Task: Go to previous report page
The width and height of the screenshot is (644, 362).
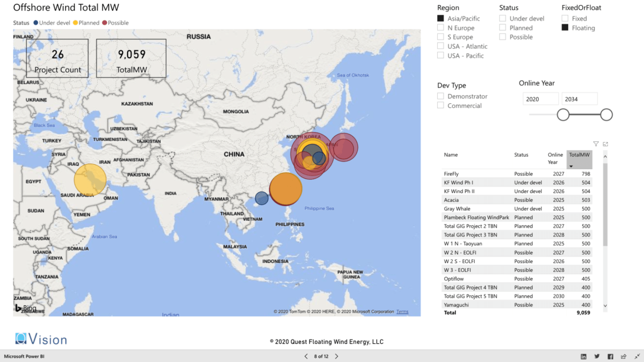Action: 306,356
